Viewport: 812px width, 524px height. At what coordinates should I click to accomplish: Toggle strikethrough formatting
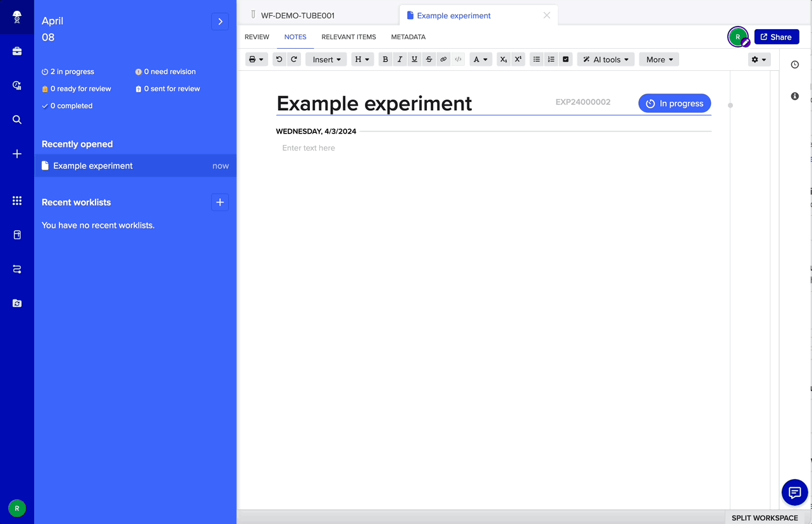click(429, 59)
